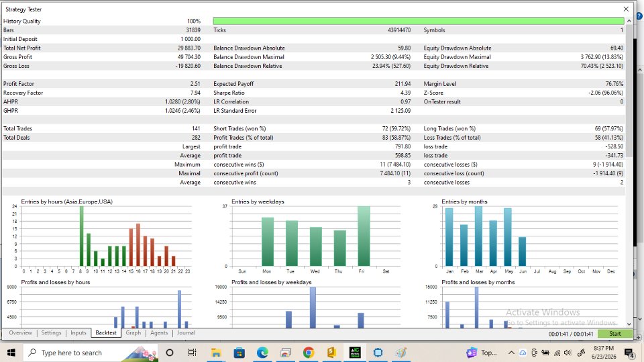644x362 pixels.
Task: Select the Backtest tab
Action: coord(106,333)
